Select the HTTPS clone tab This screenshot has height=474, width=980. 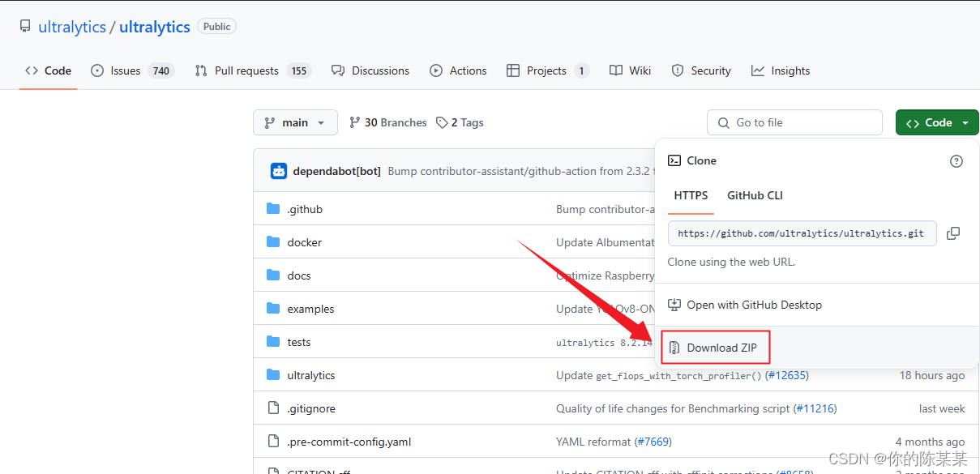click(x=691, y=195)
